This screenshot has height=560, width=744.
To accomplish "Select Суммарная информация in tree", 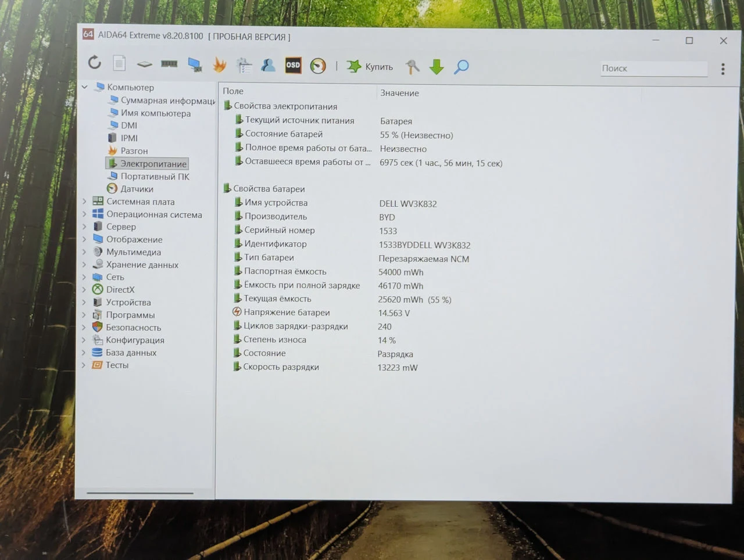I will 162,100.
